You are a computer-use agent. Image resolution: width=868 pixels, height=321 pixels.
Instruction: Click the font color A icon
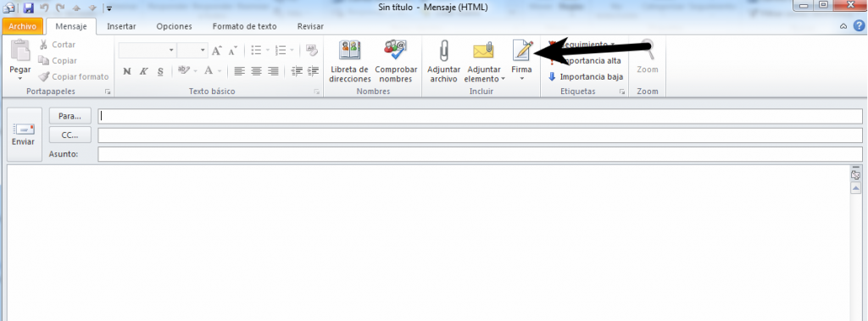[209, 70]
